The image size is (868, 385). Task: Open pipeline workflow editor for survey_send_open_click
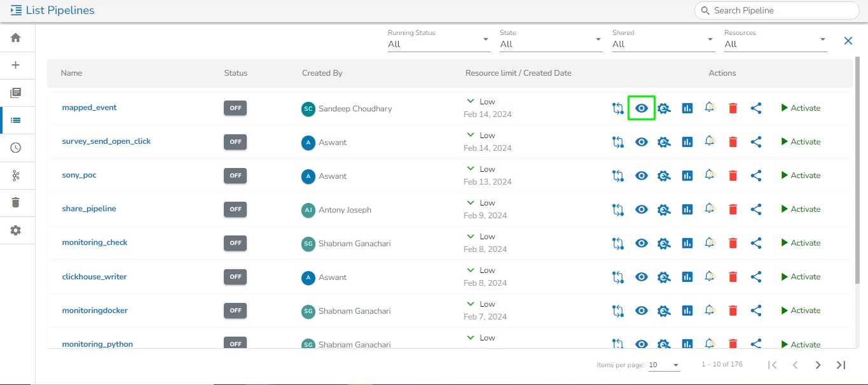[x=617, y=142]
